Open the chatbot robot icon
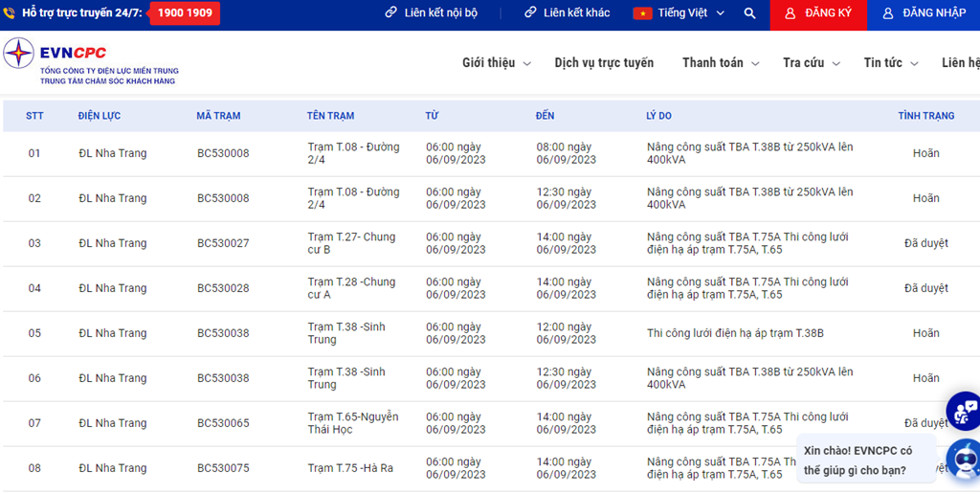 click(x=965, y=458)
